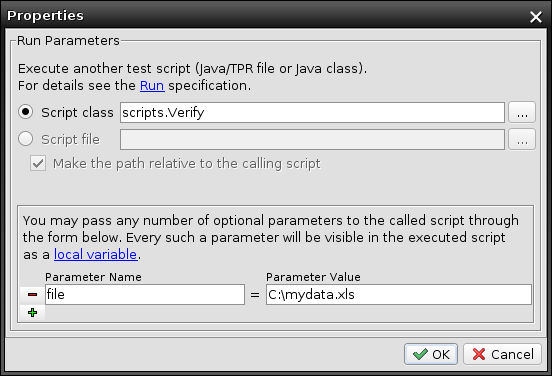552x376 pixels.
Task: Focus the Parameter Name field containing 'file'
Action: (145, 294)
